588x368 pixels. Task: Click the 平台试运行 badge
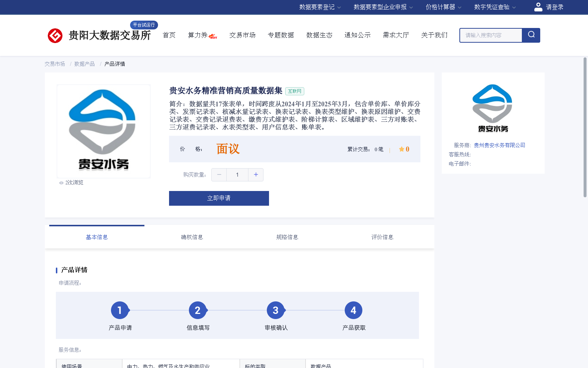pyautogui.click(x=144, y=25)
